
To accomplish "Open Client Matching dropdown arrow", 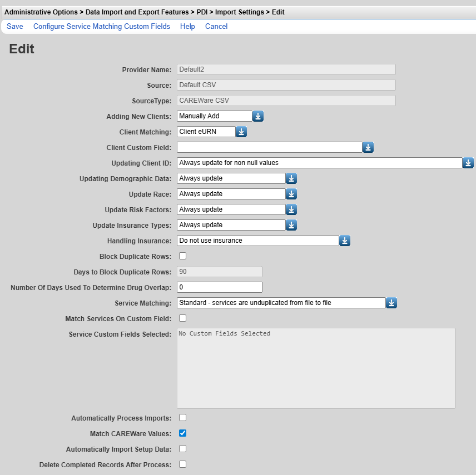I will (x=241, y=132).
